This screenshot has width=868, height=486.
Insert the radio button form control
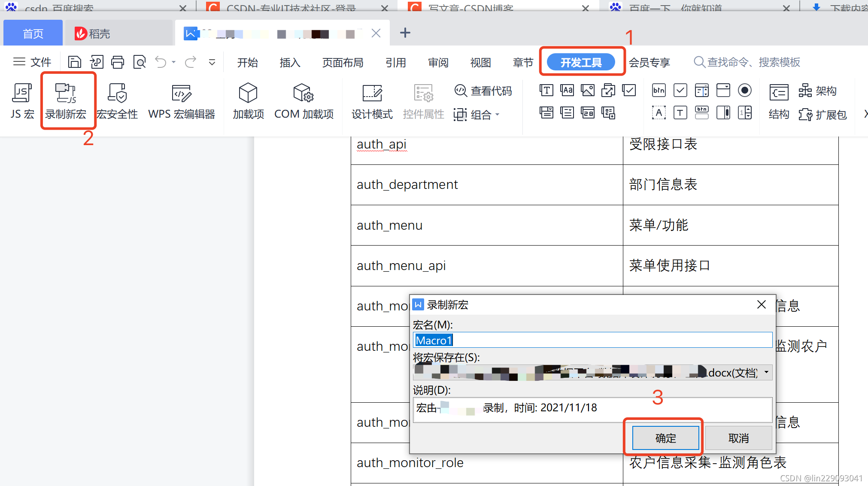[745, 91]
